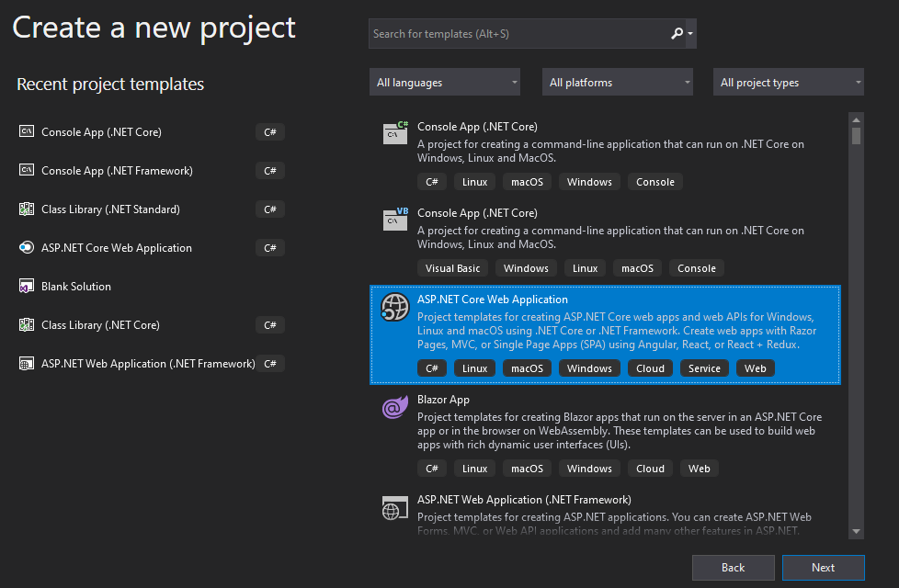Click recent Console App (.NET Framework) icon
899x588 pixels.
coord(27,170)
